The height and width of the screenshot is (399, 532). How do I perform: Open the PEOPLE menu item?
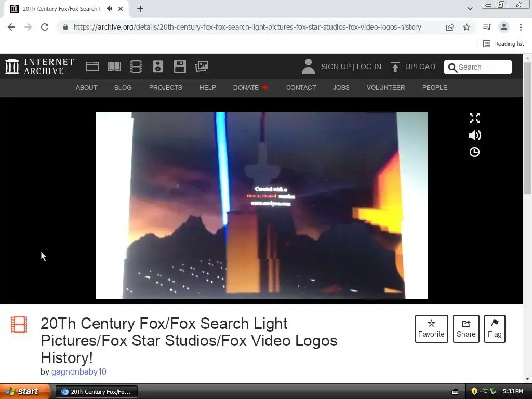pyautogui.click(x=435, y=87)
